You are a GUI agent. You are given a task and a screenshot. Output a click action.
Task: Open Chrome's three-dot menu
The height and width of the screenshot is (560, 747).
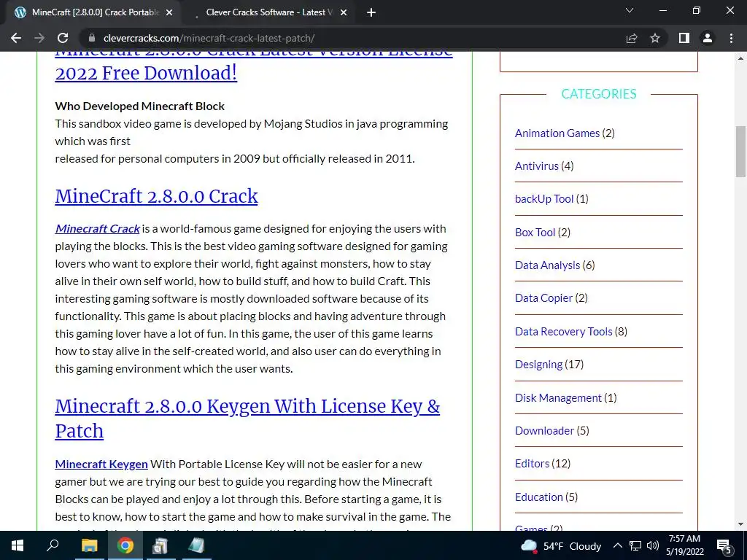tap(731, 38)
